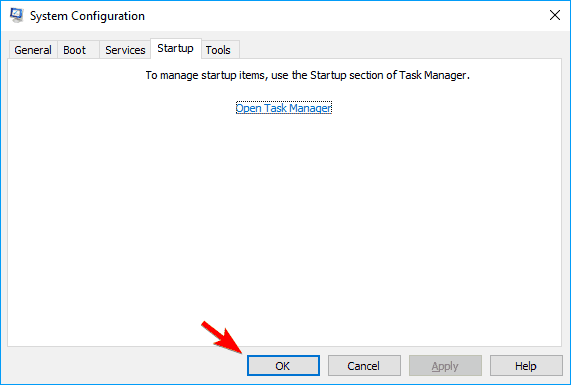Click the System Configuration icon in title bar
Viewport: 571px width, 385px height.
pyautogui.click(x=16, y=15)
